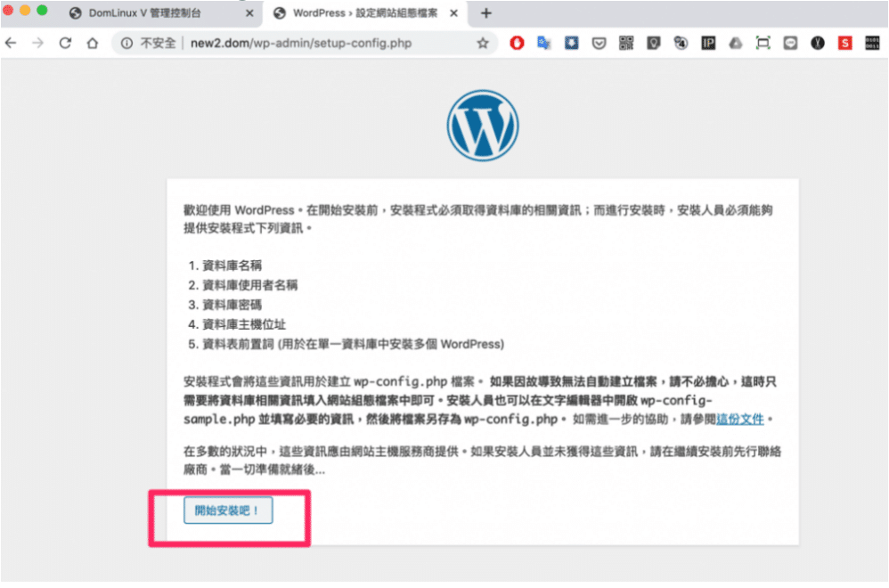This screenshot has height=588, width=889.
Task: Open the extension showing badge number 4
Action: [681, 43]
